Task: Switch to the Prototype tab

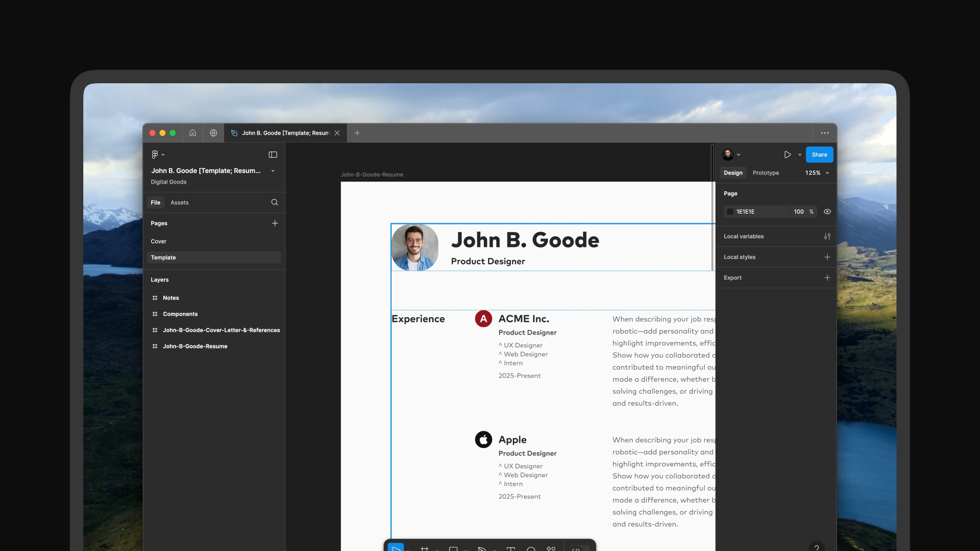Action: pos(766,173)
